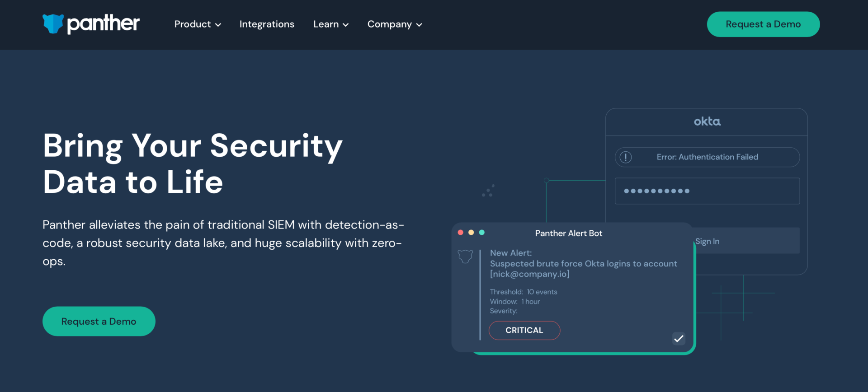The image size is (868, 392).
Task: Click the error exclamation icon in Okta card
Action: pos(626,157)
